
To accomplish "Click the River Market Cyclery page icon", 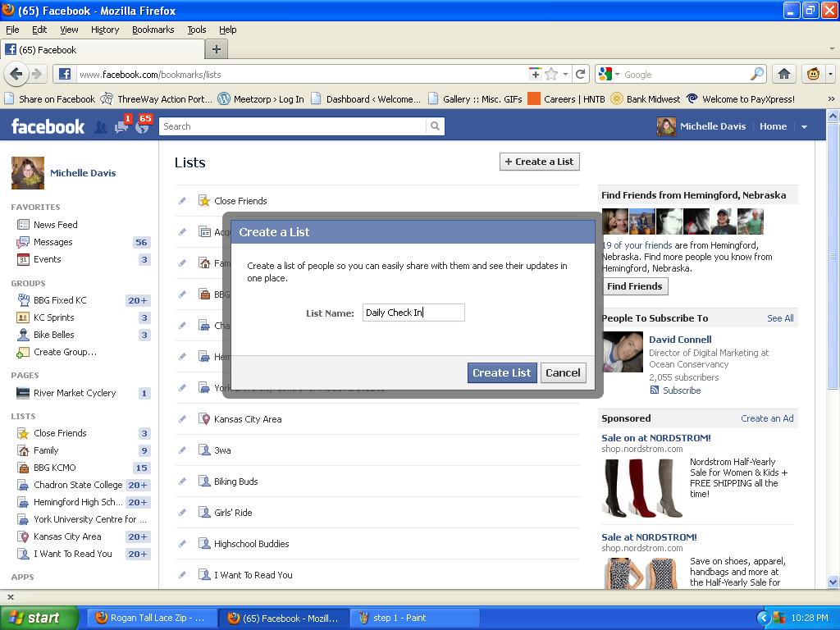I will pyautogui.click(x=23, y=393).
